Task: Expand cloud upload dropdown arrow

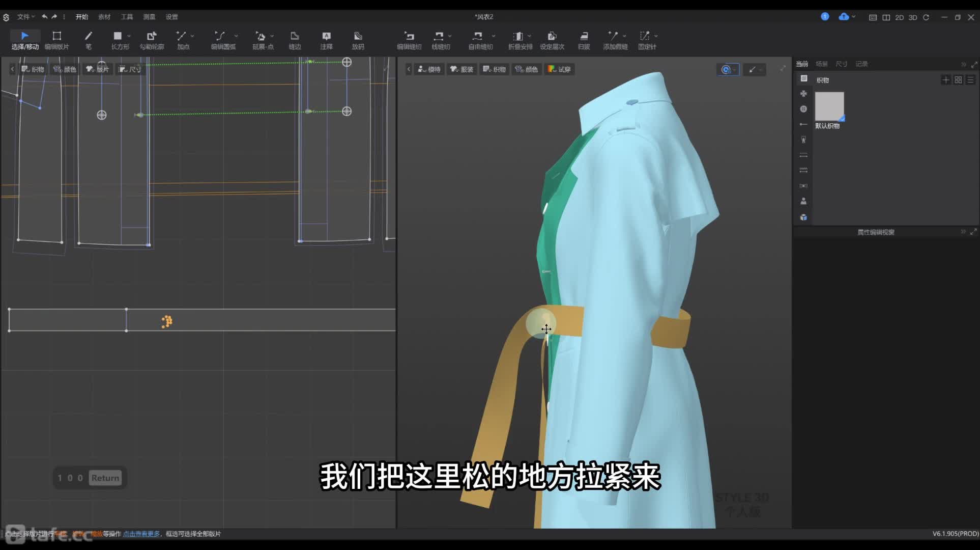Action: 854,17
